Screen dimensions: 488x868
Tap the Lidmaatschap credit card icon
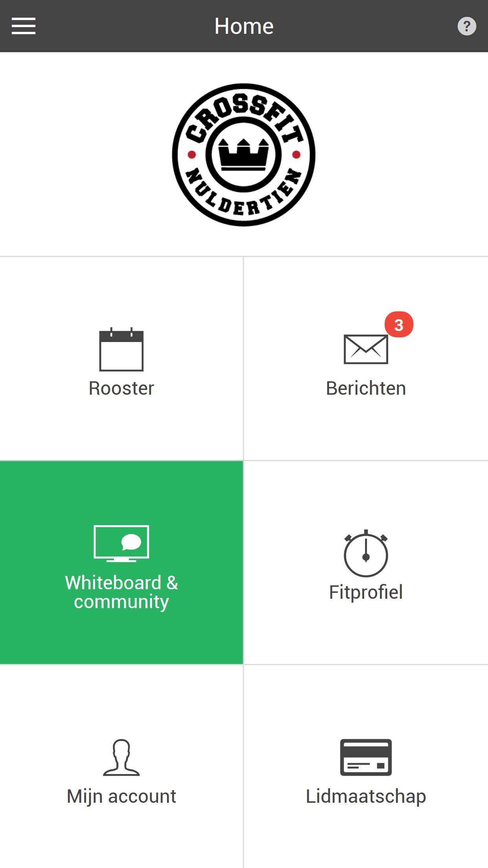click(366, 757)
